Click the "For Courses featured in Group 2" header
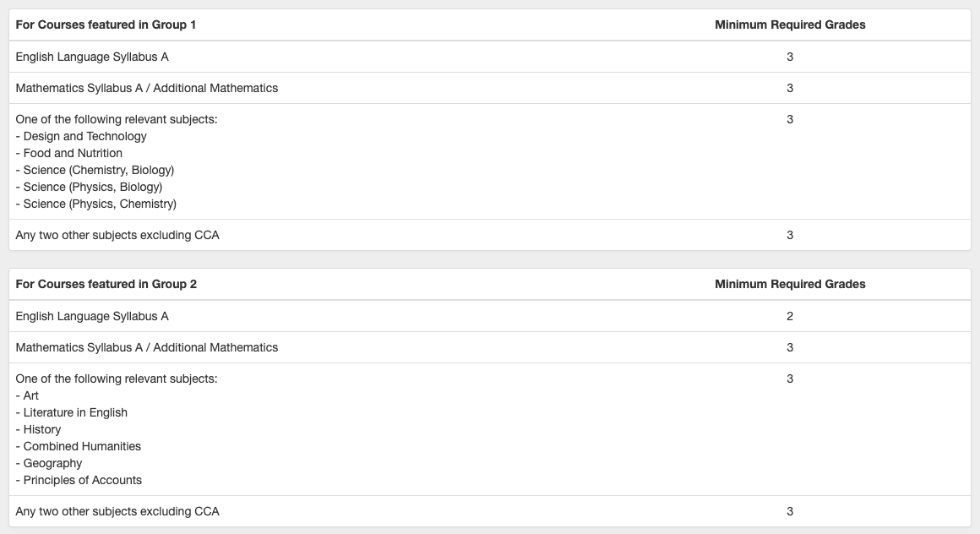 (x=106, y=285)
